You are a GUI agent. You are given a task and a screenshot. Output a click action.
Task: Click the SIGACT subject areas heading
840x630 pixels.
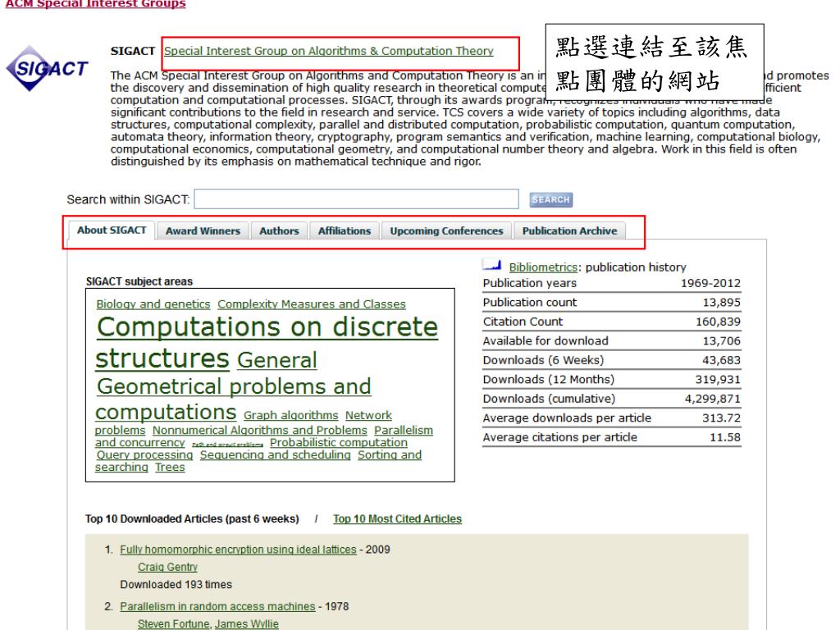(x=139, y=281)
